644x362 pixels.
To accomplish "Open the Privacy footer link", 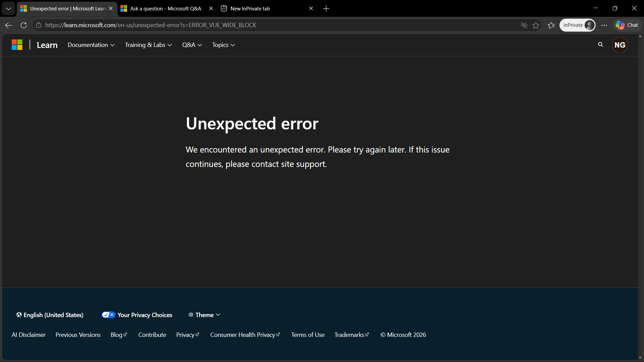I will (188, 335).
